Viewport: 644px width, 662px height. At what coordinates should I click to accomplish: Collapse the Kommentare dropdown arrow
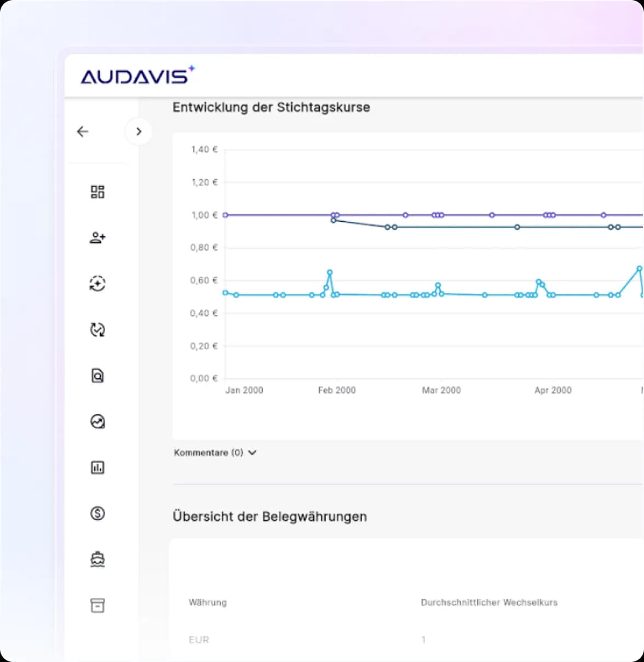coord(252,453)
